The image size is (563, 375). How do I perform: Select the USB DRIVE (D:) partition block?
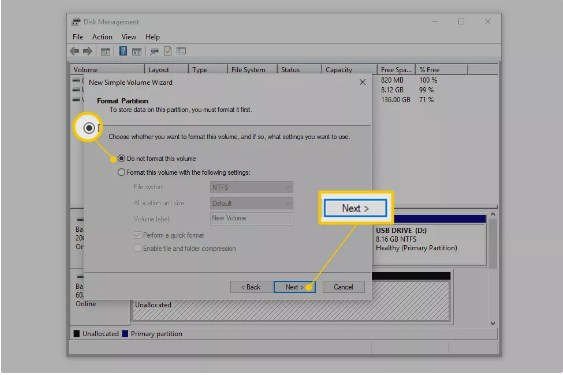430,240
